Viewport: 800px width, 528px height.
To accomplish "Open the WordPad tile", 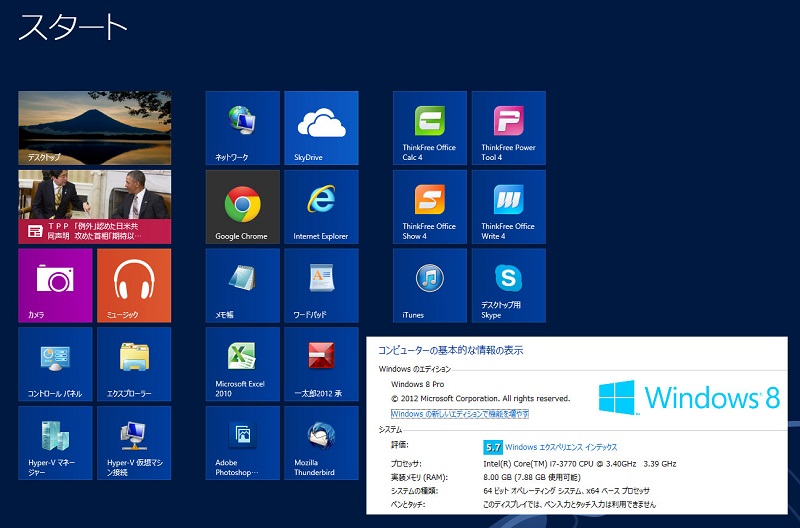I will 321,286.
